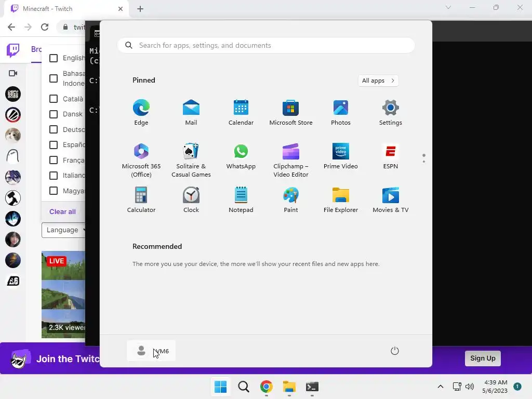Launch the Photos app
This screenshot has width=532, height=399.
coord(341,112)
